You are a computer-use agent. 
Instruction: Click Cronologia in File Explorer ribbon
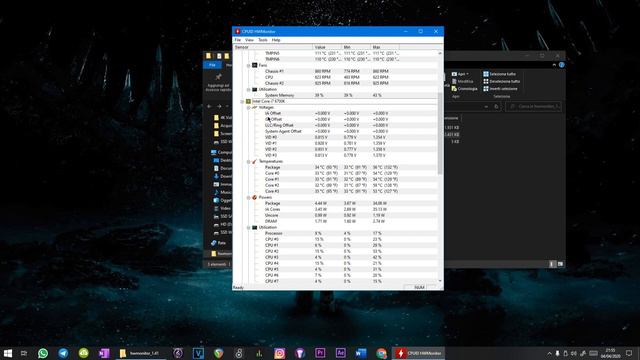tap(464, 89)
